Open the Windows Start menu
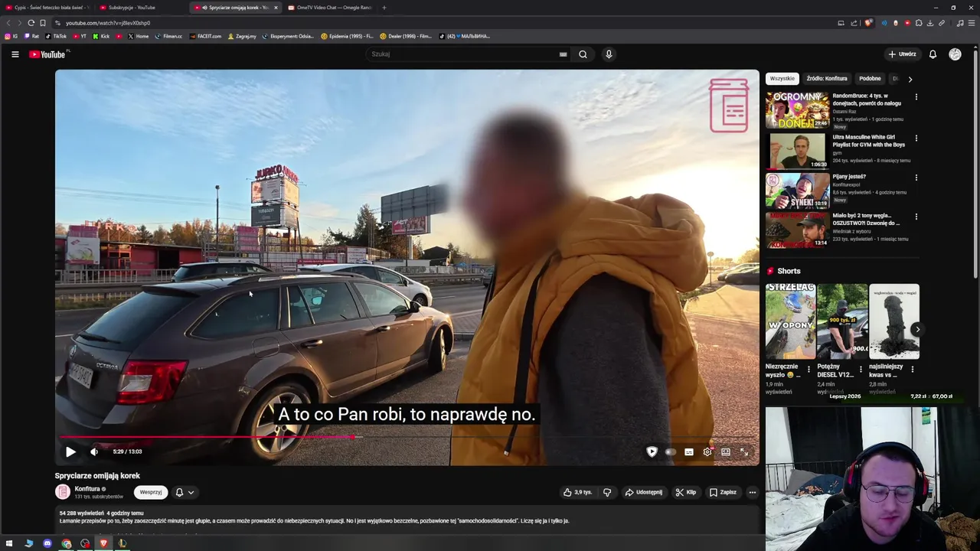980x551 pixels. click(x=9, y=543)
